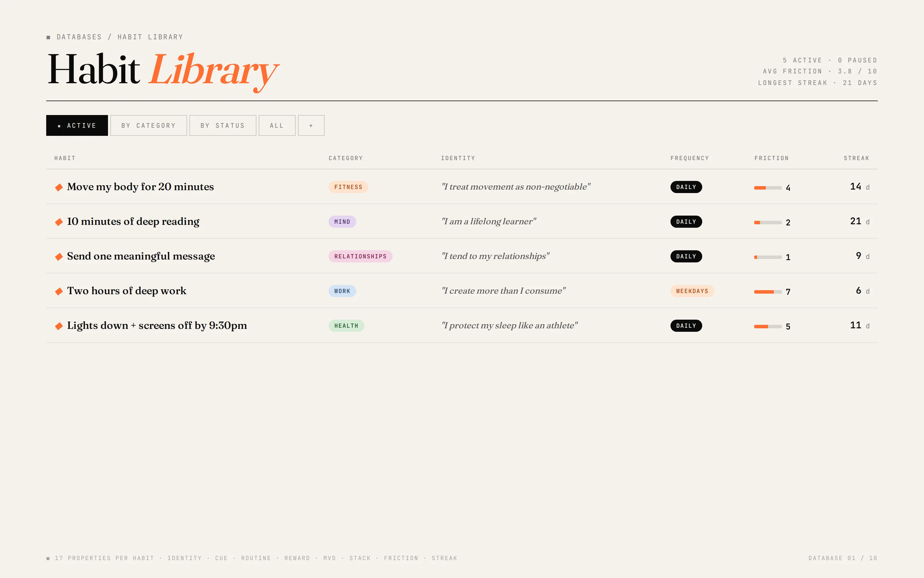Add a new view with the plus tab
Image resolution: width=924 pixels, height=578 pixels.
311,125
